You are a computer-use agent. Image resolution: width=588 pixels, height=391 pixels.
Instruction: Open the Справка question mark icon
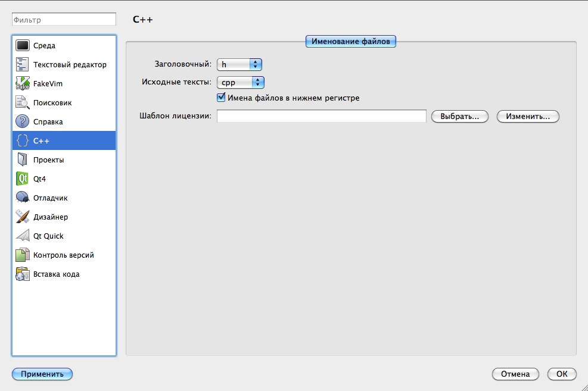click(x=23, y=121)
